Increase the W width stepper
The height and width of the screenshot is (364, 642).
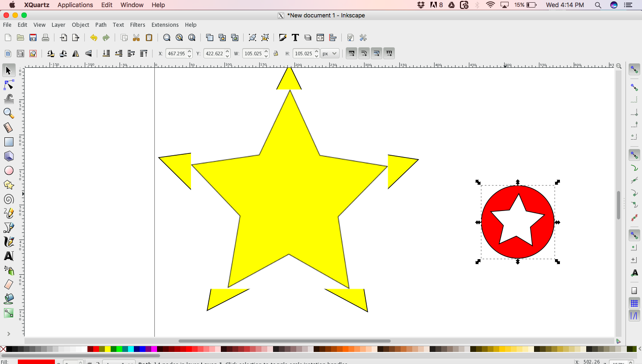(x=266, y=51)
